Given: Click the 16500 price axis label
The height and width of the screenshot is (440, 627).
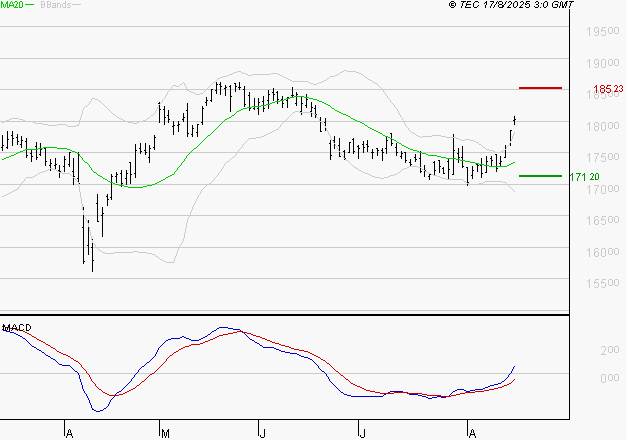Looking at the screenshot, I should pos(603,220).
